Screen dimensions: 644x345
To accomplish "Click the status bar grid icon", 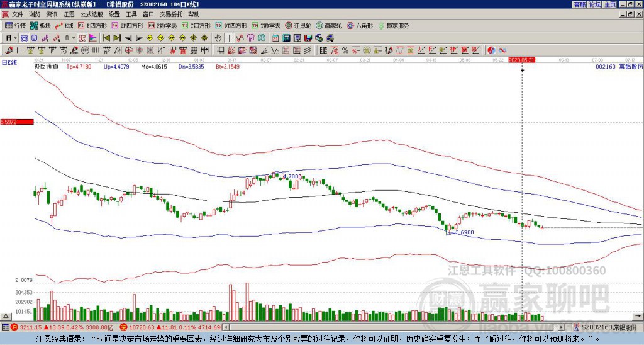I will (5, 327).
